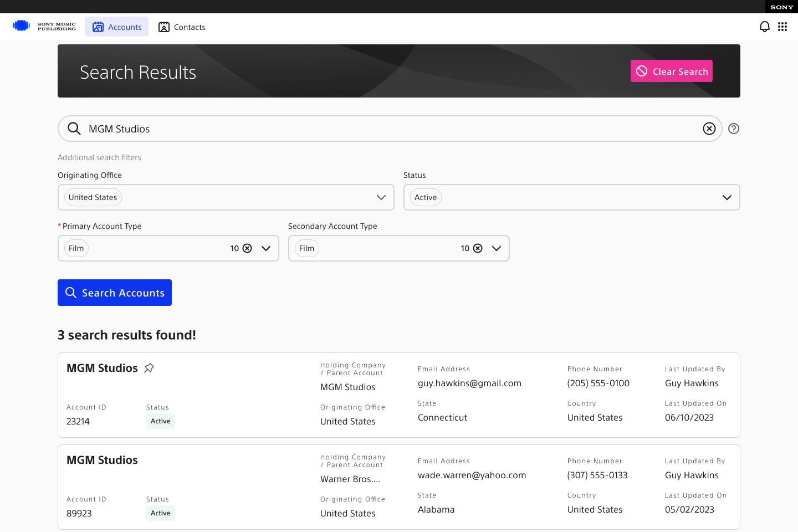Click phone number (205) 555-0100

coord(598,383)
